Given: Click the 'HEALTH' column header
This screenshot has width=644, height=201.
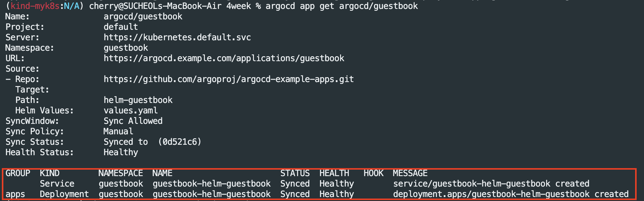Looking at the screenshot, I should coord(334,173).
